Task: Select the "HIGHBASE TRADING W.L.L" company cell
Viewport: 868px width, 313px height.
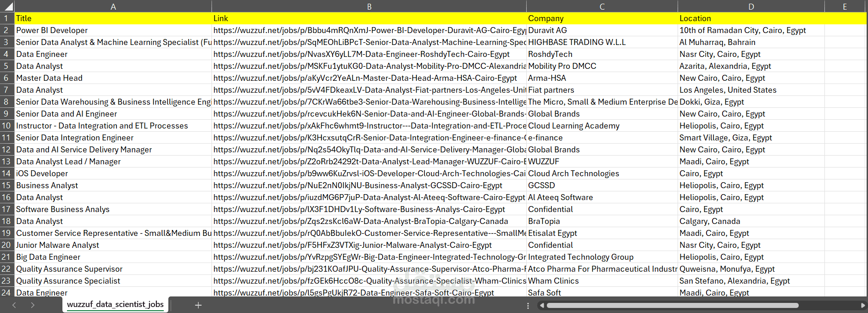Action: 602,42
